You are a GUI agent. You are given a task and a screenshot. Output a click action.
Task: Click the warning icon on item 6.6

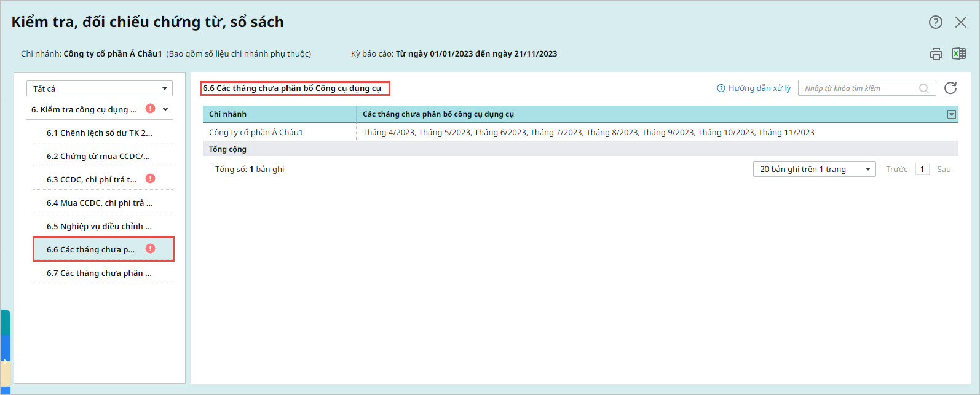click(x=150, y=249)
